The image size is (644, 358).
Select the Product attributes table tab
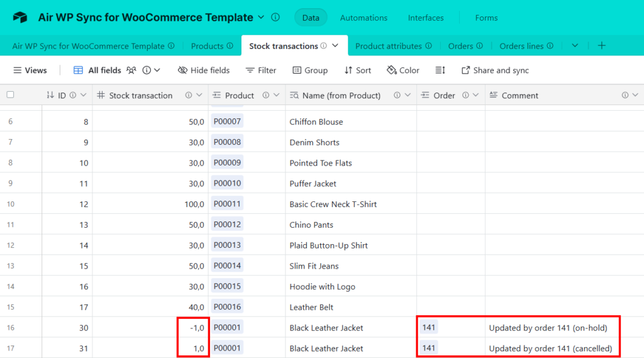(389, 46)
